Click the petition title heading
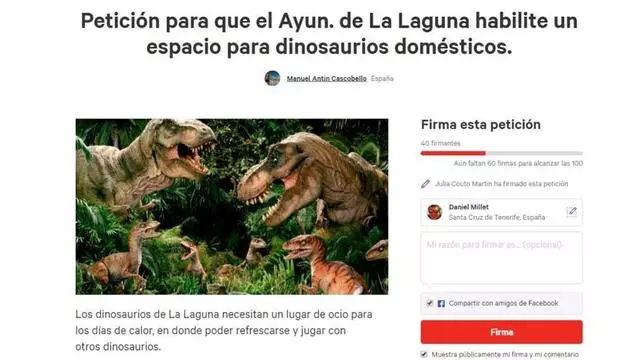Image resolution: width=640 pixels, height=360 pixels. coord(329,33)
